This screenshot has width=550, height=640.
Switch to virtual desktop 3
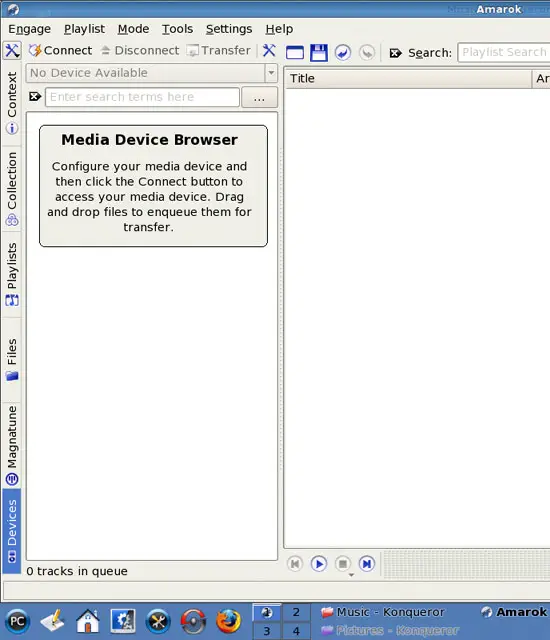(x=267, y=631)
